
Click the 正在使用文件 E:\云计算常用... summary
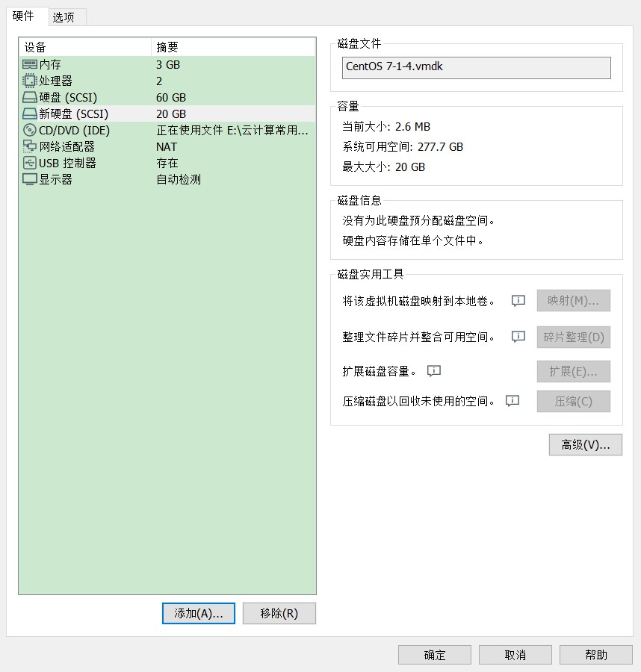click(x=232, y=130)
